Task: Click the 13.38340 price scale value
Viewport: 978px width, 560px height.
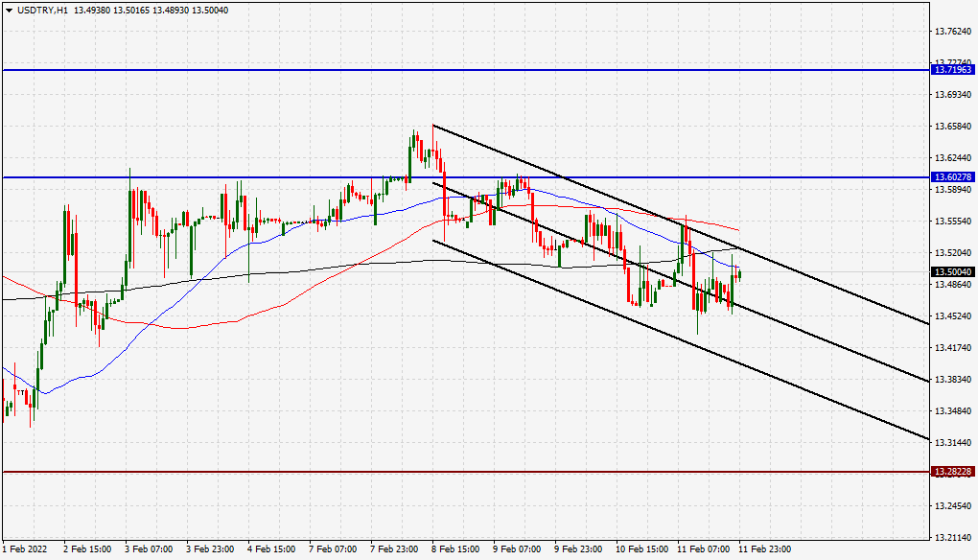Action: [953, 379]
